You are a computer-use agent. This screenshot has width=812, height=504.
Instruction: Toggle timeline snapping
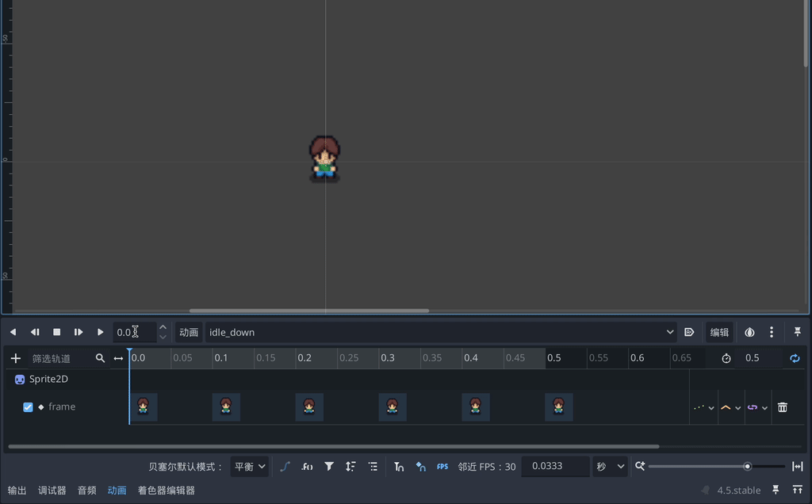click(x=399, y=467)
